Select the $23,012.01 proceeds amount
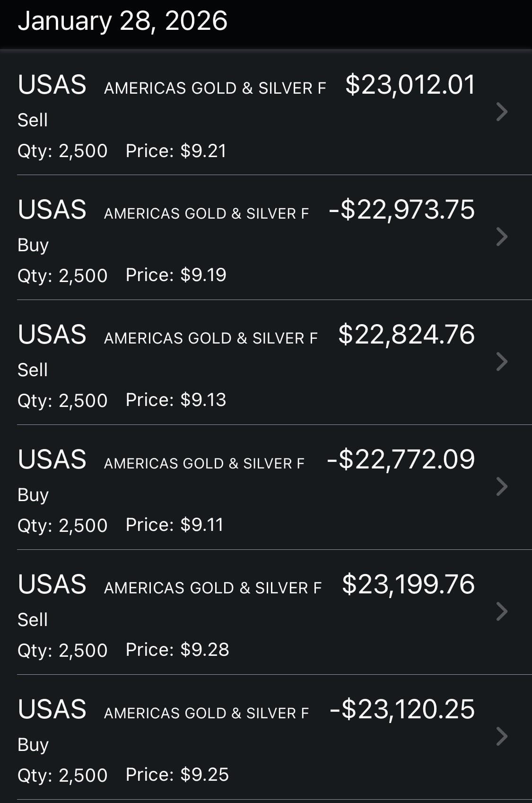The width and height of the screenshot is (532, 803). 410,85
